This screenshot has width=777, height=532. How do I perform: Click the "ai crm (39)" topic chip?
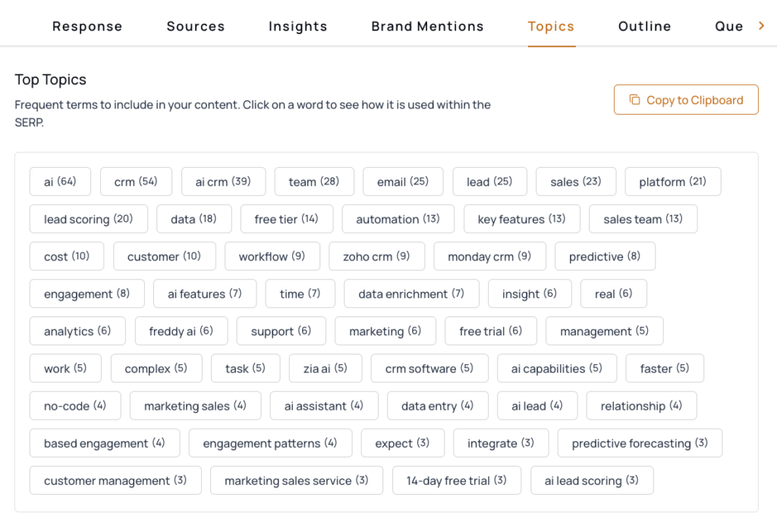coord(223,182)
